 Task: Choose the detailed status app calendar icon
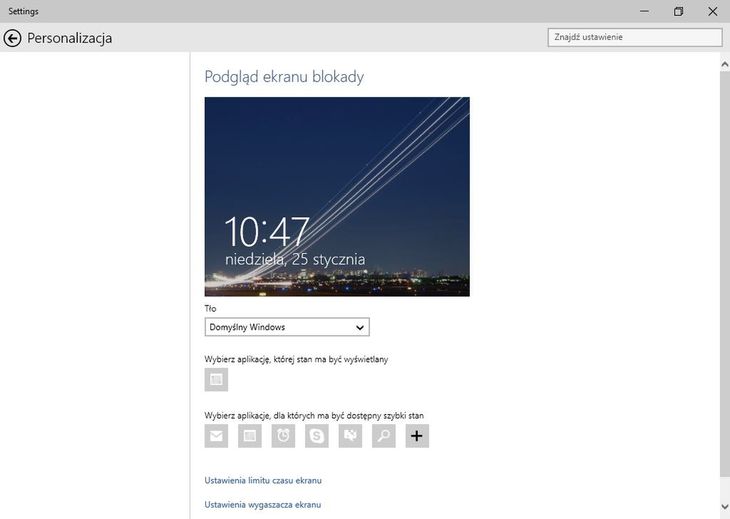pyautogui.click(x=216, y=380)
